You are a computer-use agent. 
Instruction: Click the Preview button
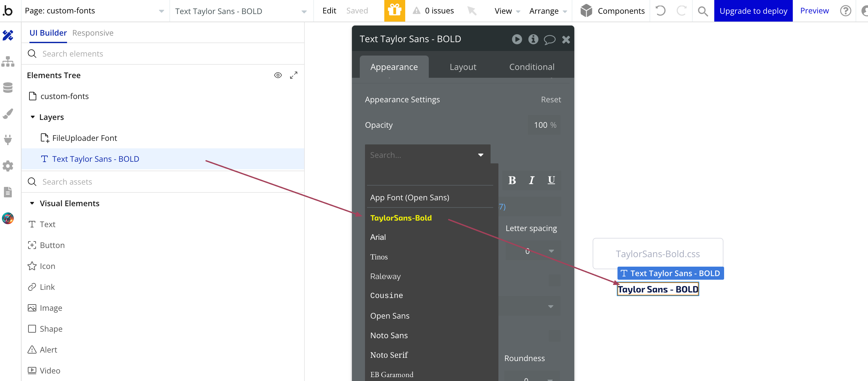pos(814,10)
